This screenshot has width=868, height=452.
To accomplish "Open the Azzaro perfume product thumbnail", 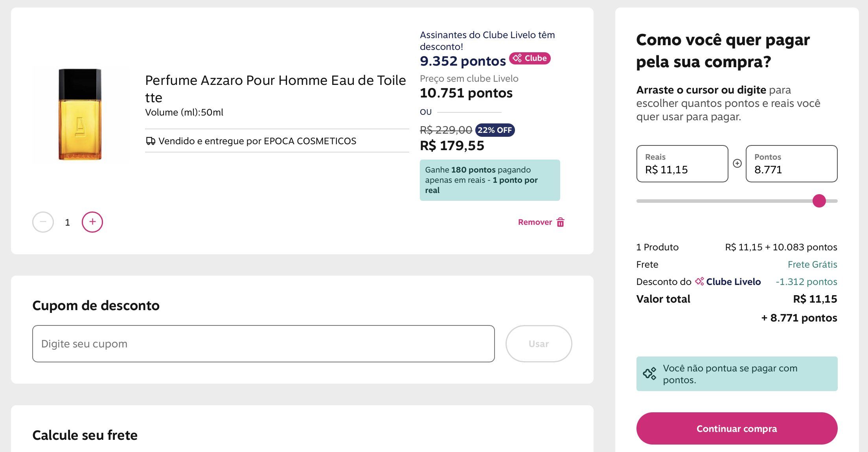I will pos(80,114).
